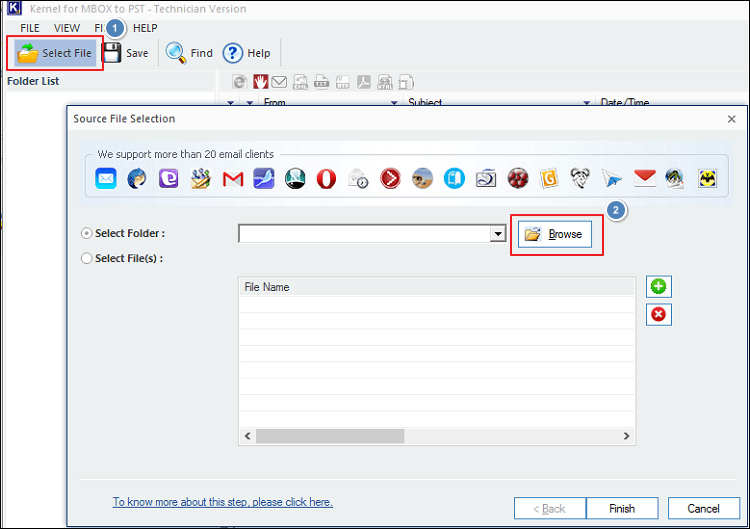Click the purple Entourage client icon
Viewport: 750px width, 529px height.
(169, 179)
